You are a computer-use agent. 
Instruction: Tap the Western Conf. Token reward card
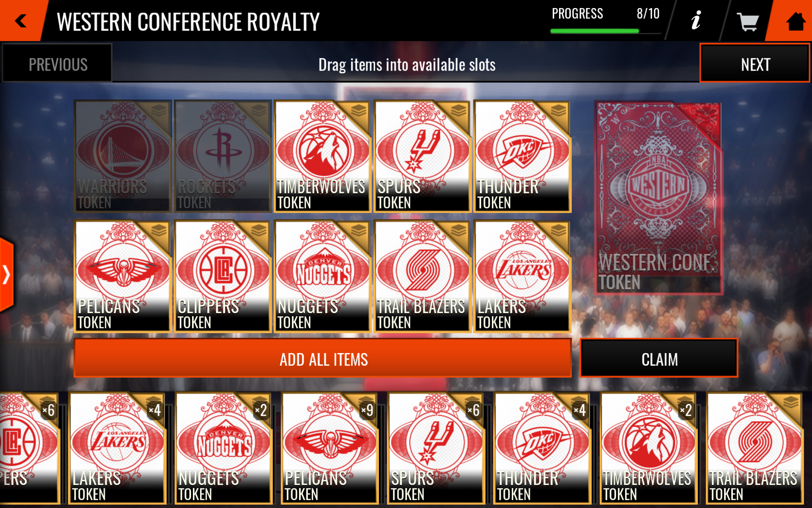coord(658,198)
